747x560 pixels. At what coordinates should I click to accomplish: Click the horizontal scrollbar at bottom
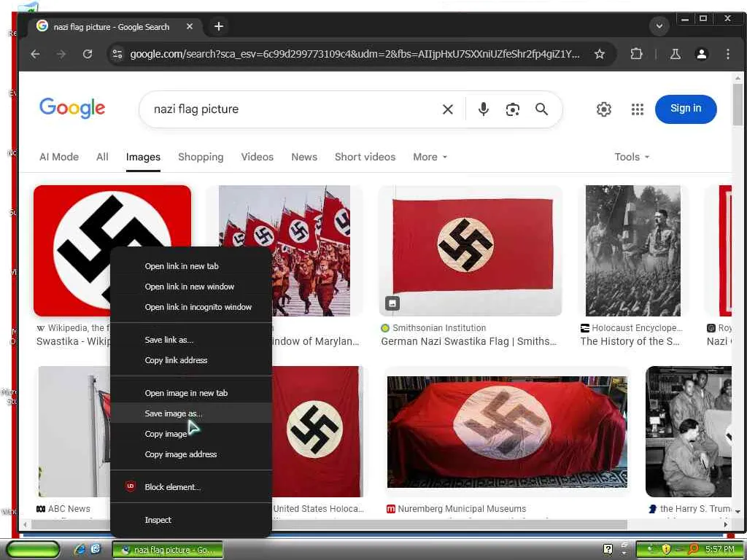click(329, 524)
